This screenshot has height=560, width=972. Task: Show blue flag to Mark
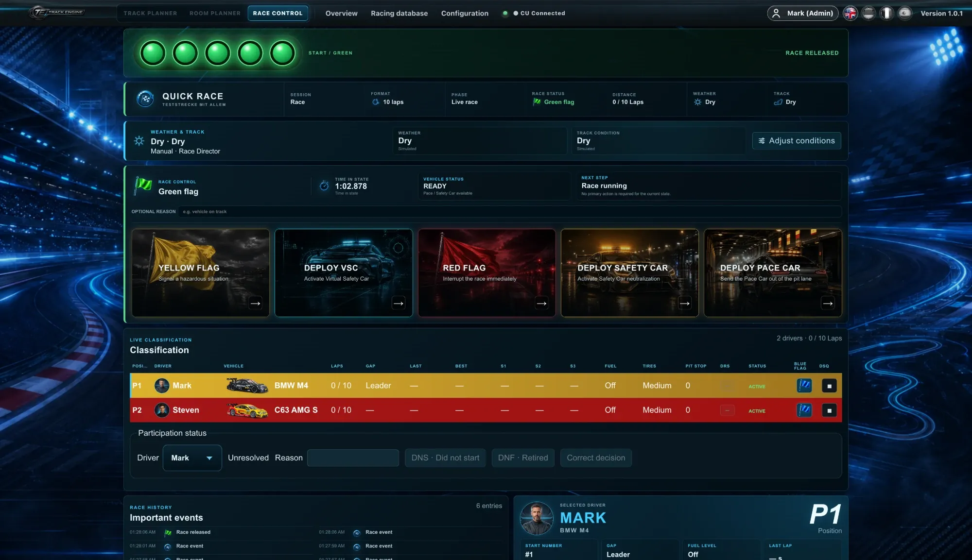[x=804, y=386]
